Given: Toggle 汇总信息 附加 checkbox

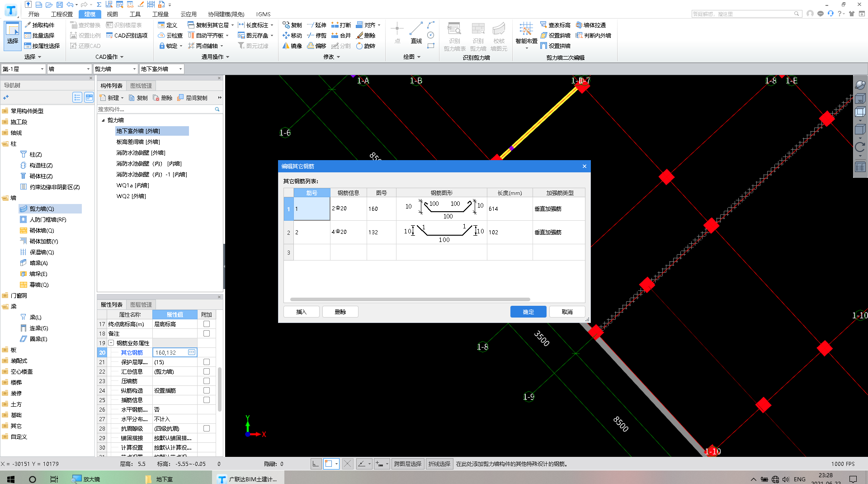Looking at the screenshot, I should (x=207, y=371).
